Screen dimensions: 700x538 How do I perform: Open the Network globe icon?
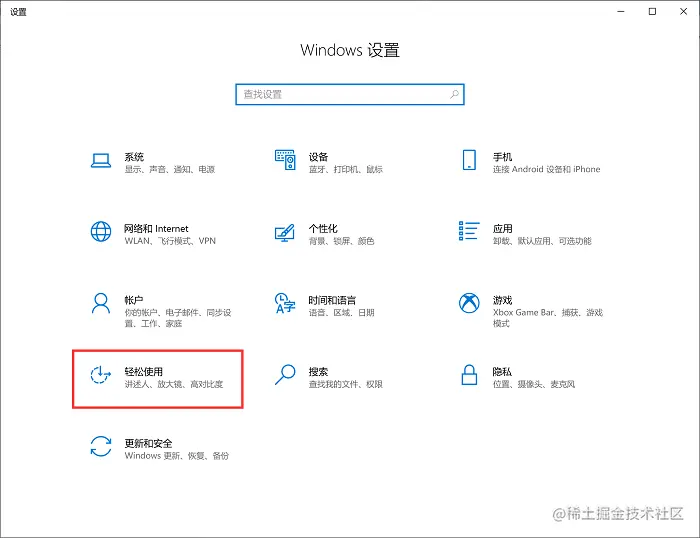pos(101,232)
